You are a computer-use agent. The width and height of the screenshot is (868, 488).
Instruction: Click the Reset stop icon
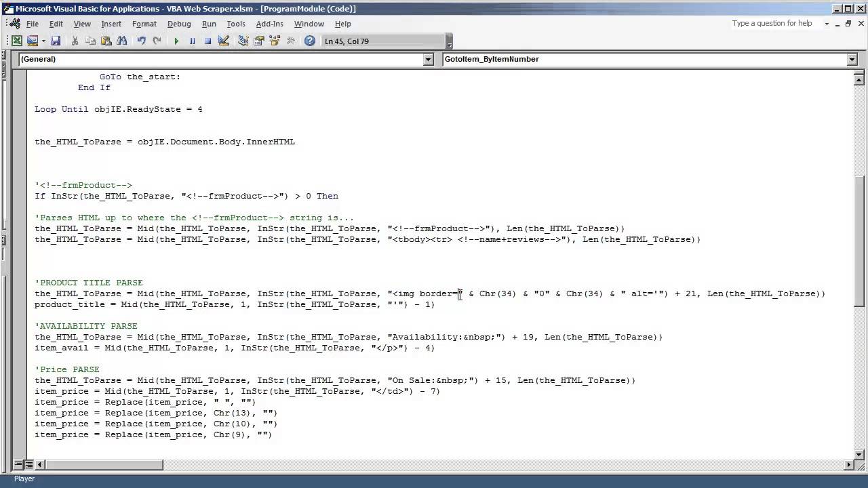click(208, 41)
